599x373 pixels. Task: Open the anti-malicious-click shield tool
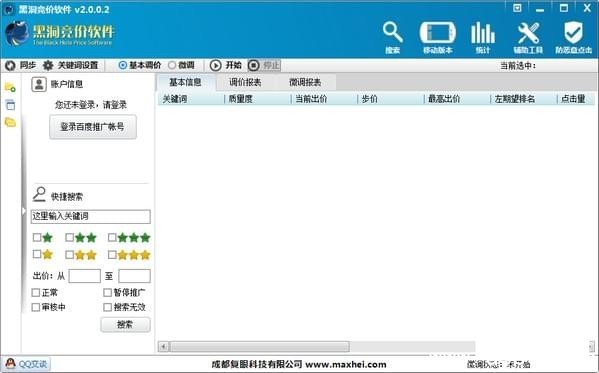[x=573, y=37]
